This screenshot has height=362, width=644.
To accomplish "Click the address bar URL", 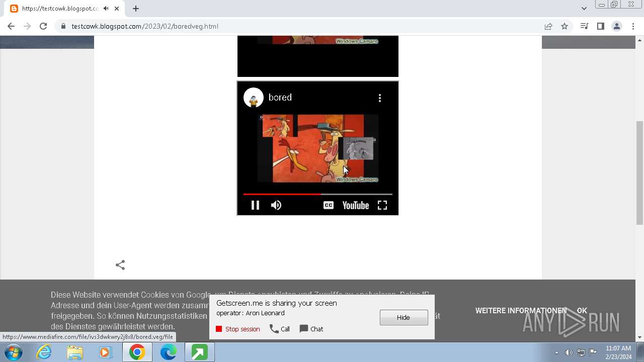I will pos(145,26).
